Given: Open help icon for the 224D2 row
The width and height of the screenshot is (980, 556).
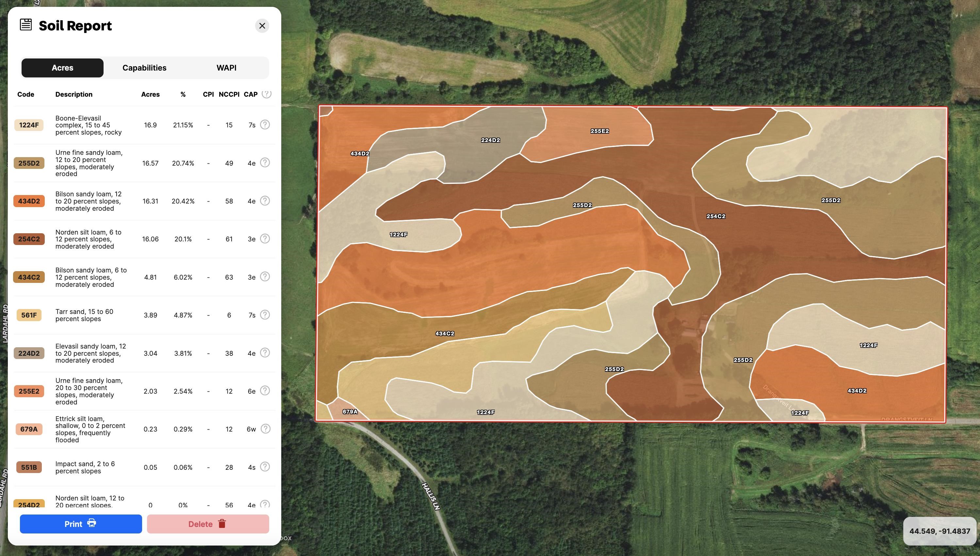Looking at the screenshot, I should click(x=265, y=352).
